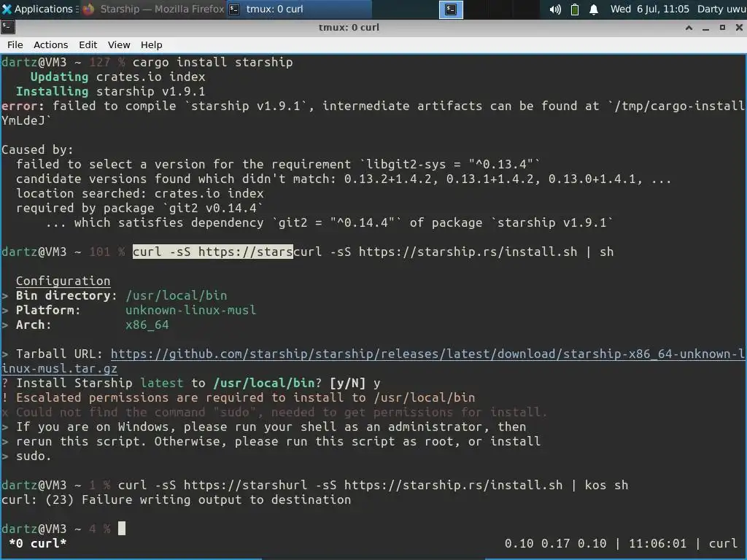Screen dimensions: 747x560
Task: Click 'which satisfies dependency git2' line
Action: [329, 222]
